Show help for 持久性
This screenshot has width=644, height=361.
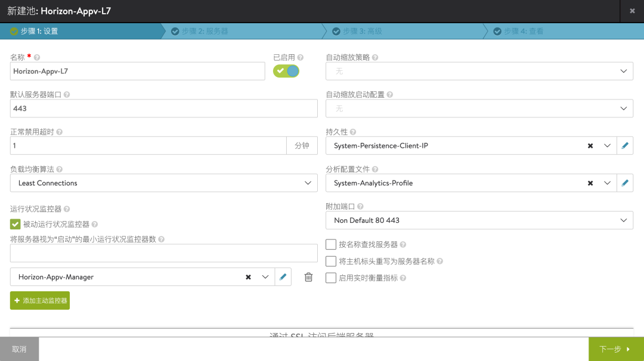353,132
